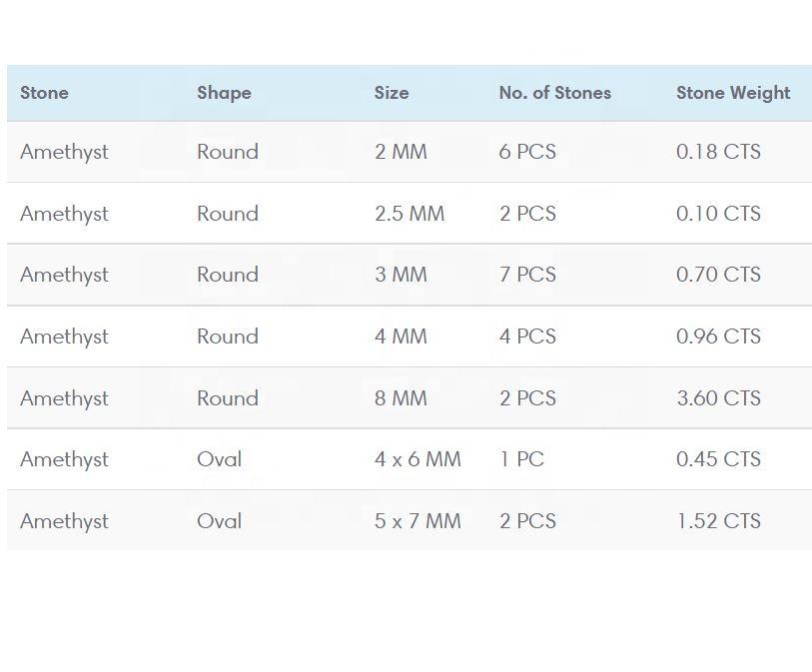This screenshot has width=812, height=672.
Task: Click the 4 MM size cell
Action: [401, 336]
